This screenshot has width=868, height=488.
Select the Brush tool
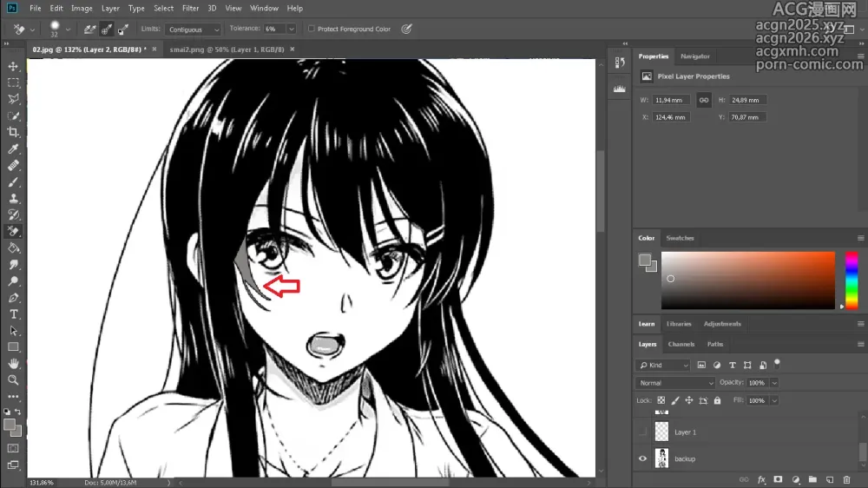pyautogui.click(x=13, y=182)
